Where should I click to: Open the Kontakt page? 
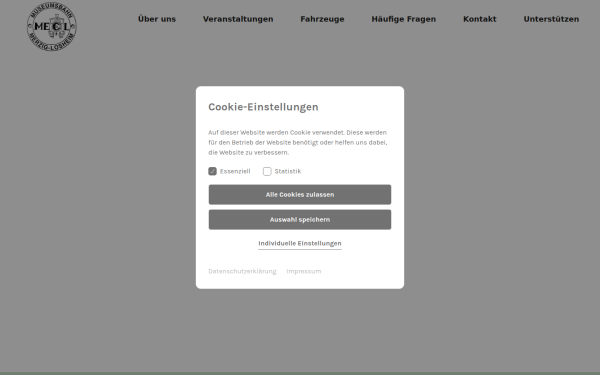[x=479, y=19]
